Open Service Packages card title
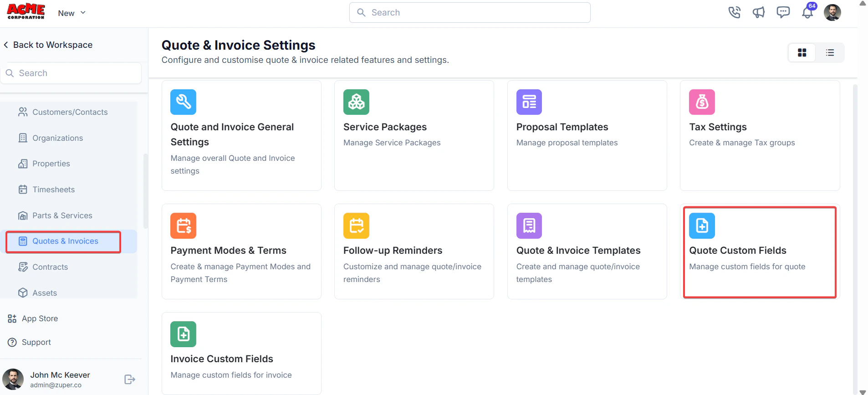 pyautogui.click(x=385, y=127)
